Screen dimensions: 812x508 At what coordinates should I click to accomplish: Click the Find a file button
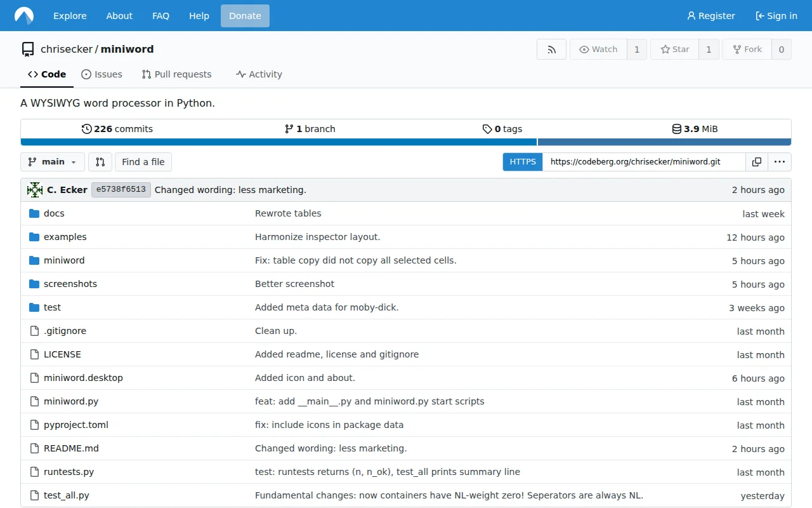coord(143,162)
